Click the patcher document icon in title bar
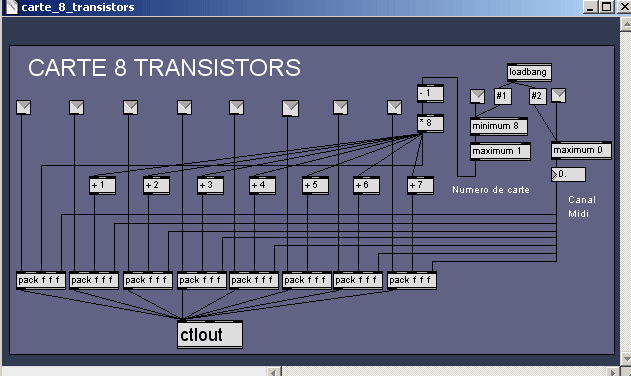The height and width of the screenshot is (376, 631). (x=11, y=7)
